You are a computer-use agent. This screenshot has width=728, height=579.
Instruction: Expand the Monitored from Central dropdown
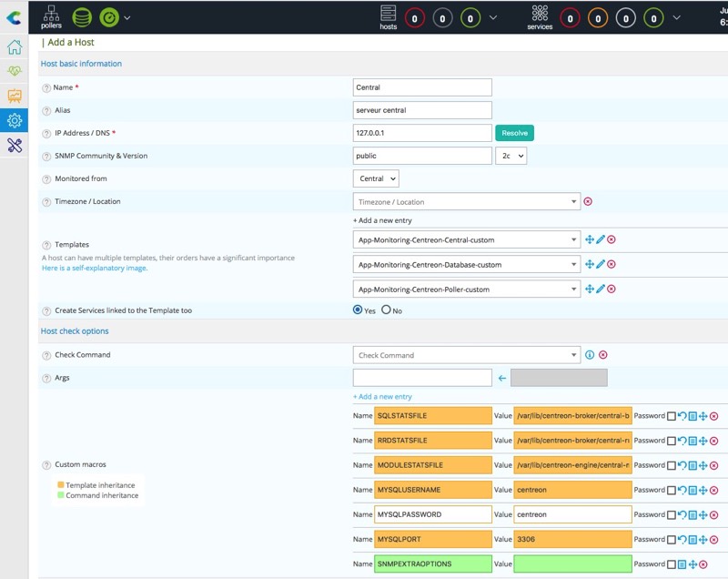pyautogui.click(x=378, y=179)
